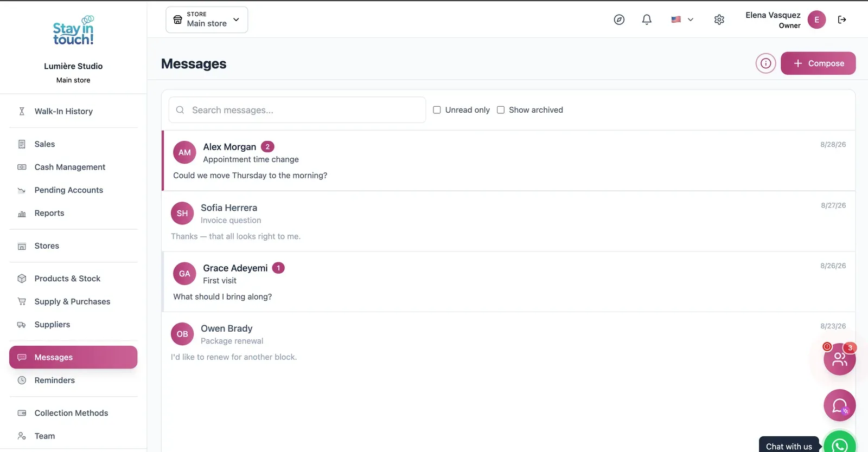Open the AI chat assistant floating button
Viewport: 868px width, 452px height.
pyautogui.click(x=840, y=405)
